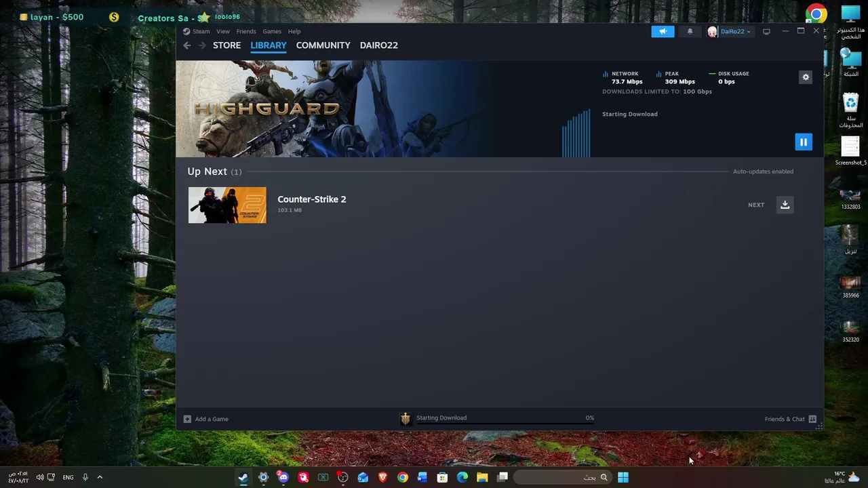868x488 pixels.
Task: Click Steam icon in the taskbar
Action: point(243,477)
